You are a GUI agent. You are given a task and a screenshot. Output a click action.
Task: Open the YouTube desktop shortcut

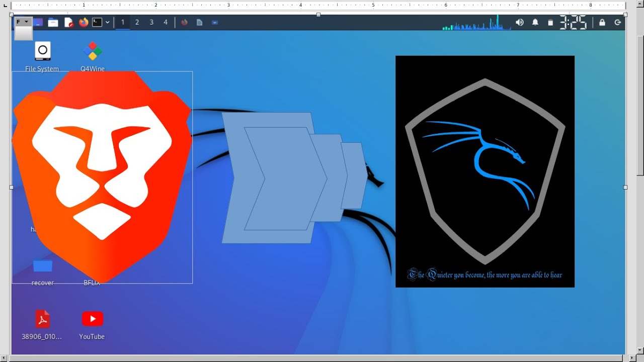click(92, 325)
